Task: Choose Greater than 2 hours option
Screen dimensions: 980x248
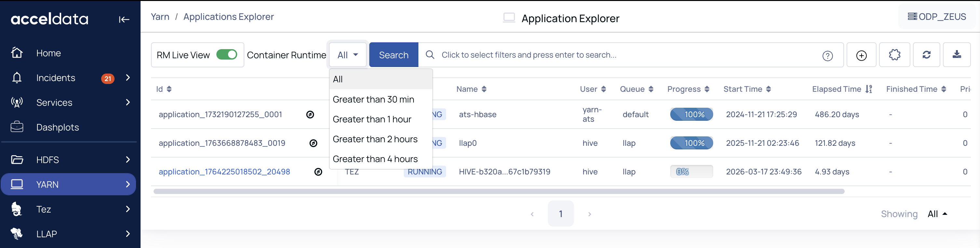Action: (x=375, y=139)
